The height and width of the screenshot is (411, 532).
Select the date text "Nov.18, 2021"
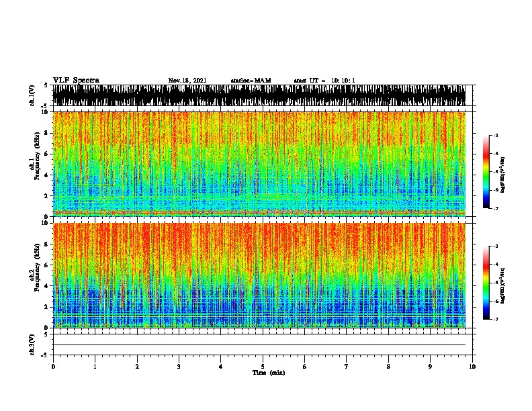(x=187, y=81)
